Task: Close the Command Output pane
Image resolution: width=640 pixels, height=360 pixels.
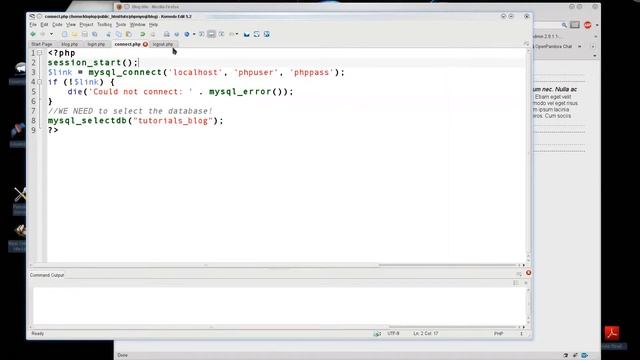Action: [x=529, y=273]
